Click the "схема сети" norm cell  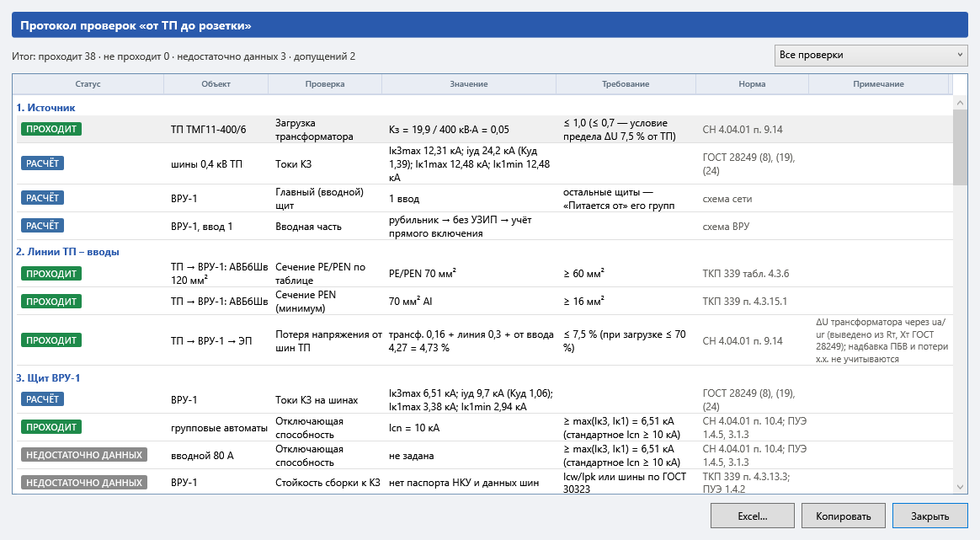(x=727, y=199)
